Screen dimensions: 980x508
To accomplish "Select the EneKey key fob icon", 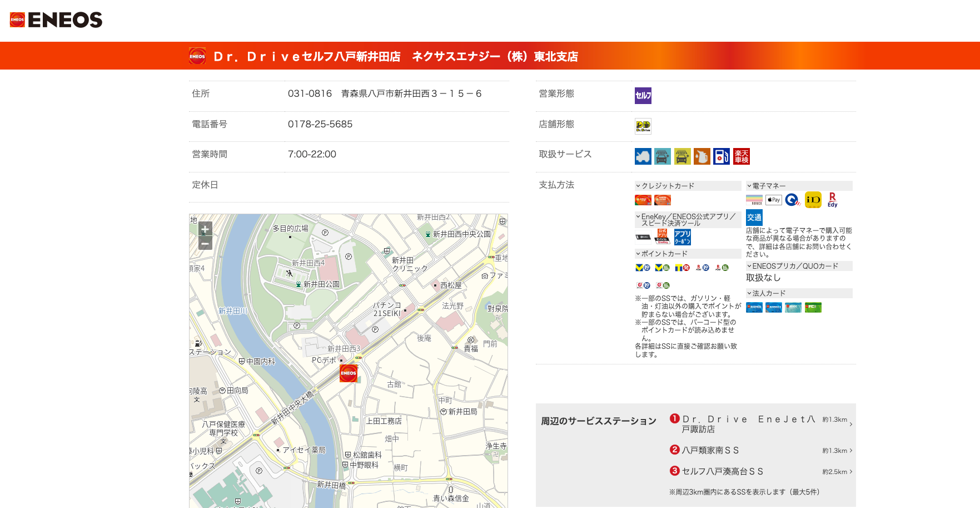I will 643,237.
